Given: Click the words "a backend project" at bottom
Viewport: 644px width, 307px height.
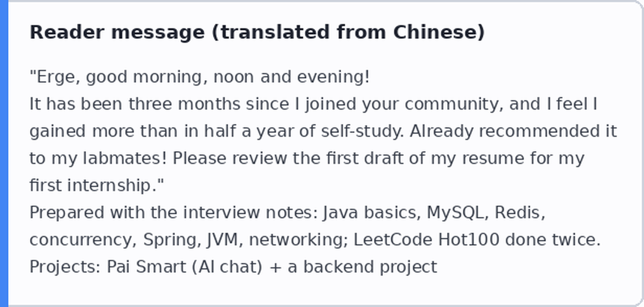Looking at the screenshot, I should tap(362, 267).
